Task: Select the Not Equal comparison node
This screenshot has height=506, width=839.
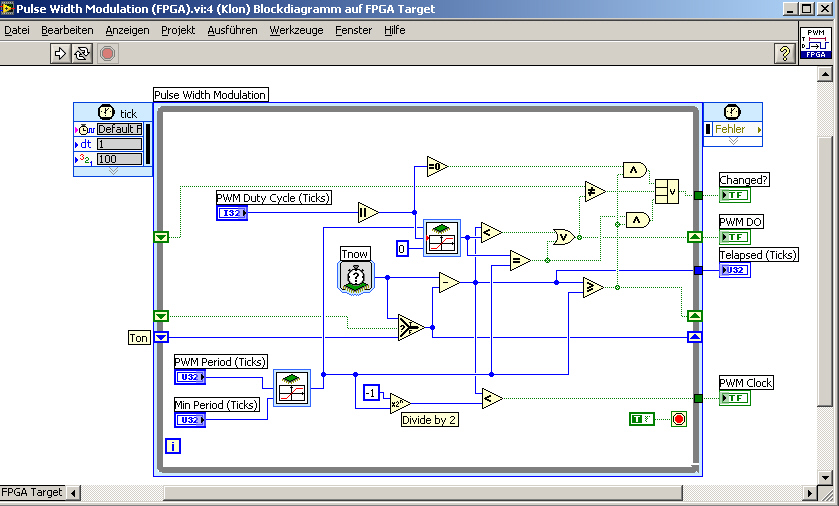Action: (x=594, y=191)
